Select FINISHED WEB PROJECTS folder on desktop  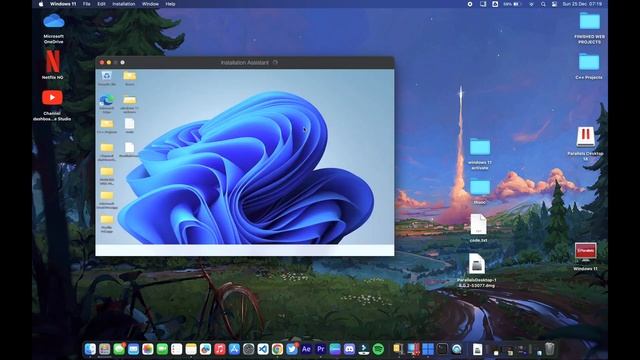coord(589,28)
